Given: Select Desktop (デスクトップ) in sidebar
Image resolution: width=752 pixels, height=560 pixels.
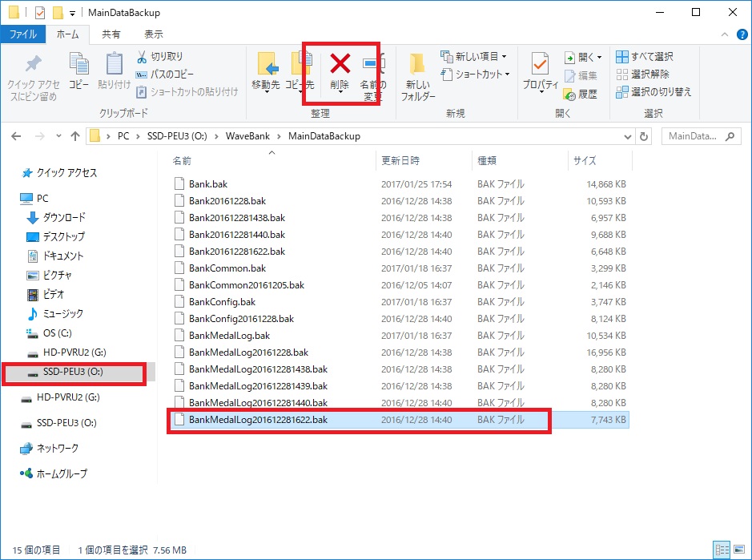Looking at the screenshot, I should tap(55, 236).
